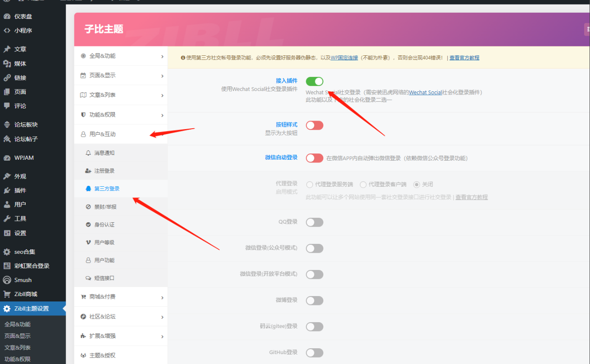Disable the 接入插件 toggle switch
Image resolution: width=590 pixels, height=364 pixels.
click(x=314, y=81)
